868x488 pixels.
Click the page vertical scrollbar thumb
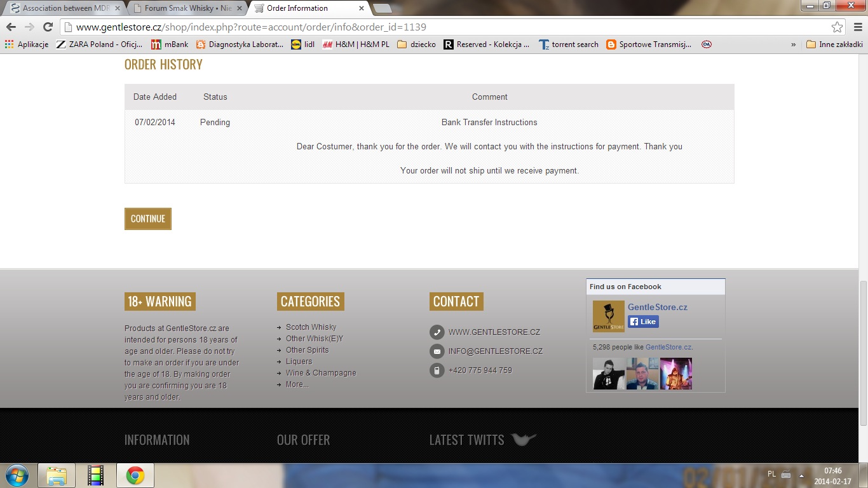[863, 353]
